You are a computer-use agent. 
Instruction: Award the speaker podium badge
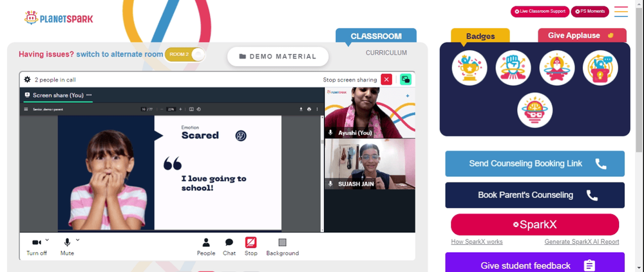[600, 68]
